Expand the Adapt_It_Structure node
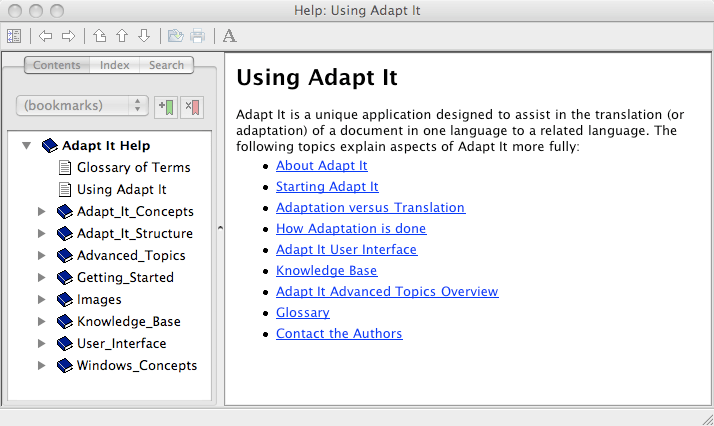The image size is (714, 426). 41,233
